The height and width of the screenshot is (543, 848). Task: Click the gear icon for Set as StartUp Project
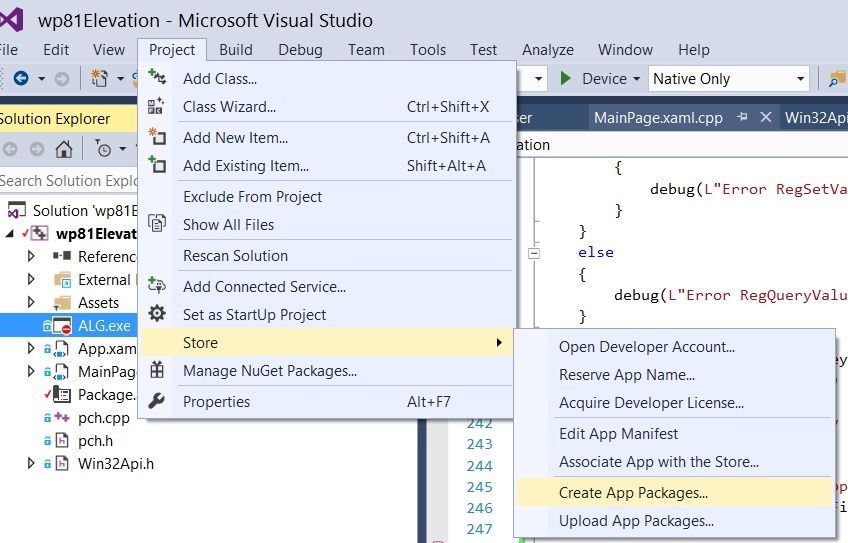[x=157, y=313]
